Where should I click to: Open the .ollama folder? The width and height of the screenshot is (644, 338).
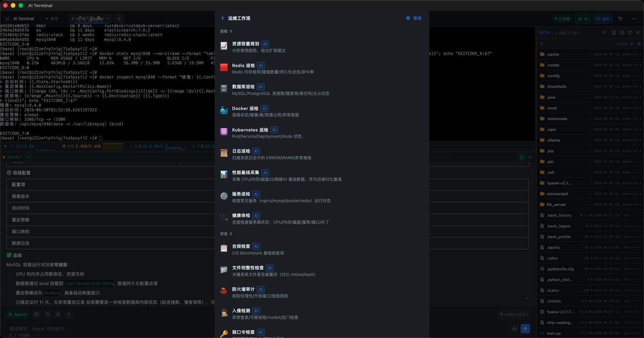[x=590, y=140]
